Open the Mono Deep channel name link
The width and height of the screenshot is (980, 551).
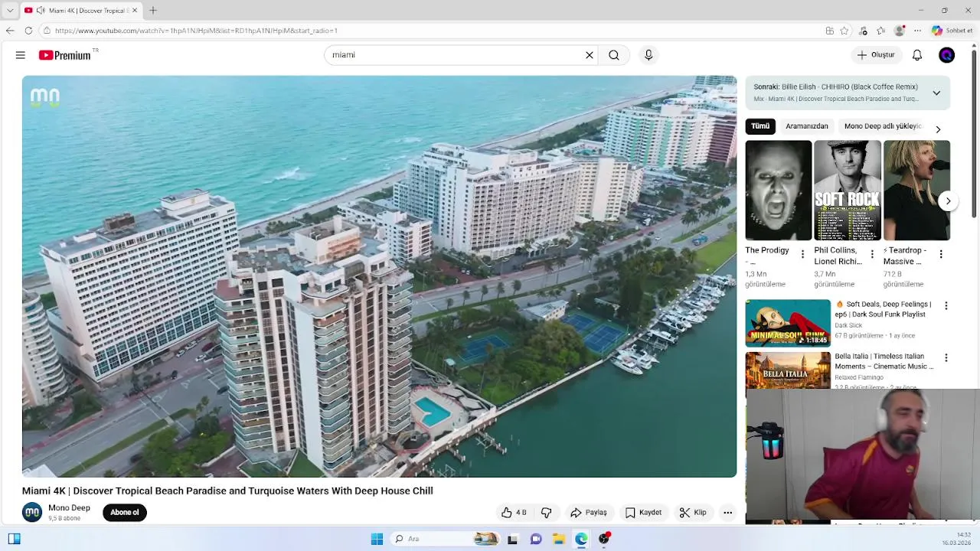click(69, 507)
